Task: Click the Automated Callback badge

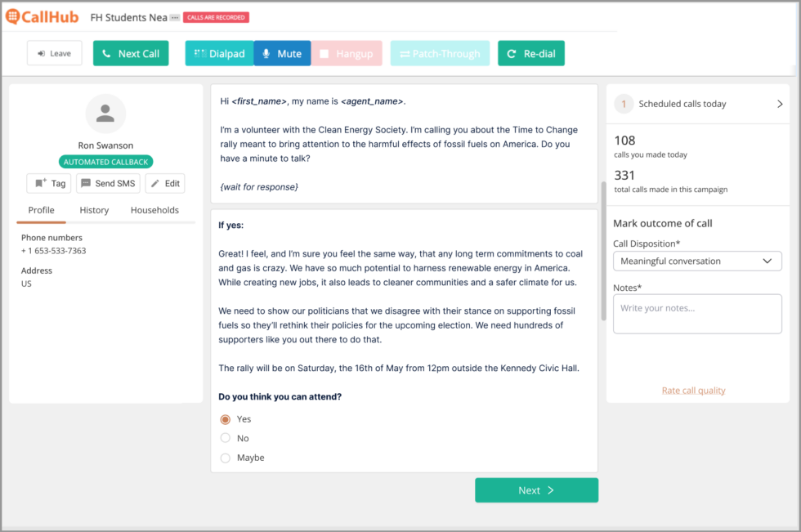Action: (x=105, y=162)
